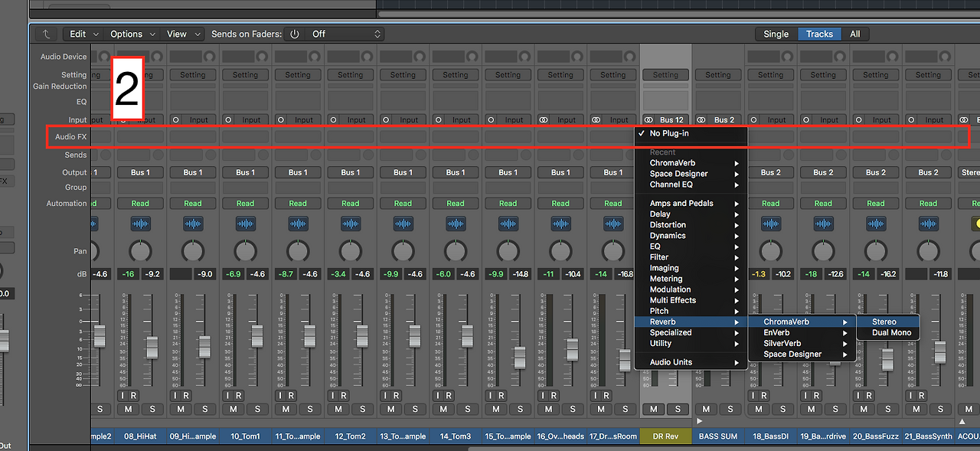Click the mono format circle on 12_Tom2 input
This screenshot has height=451, width=980.
pos(333,119)
